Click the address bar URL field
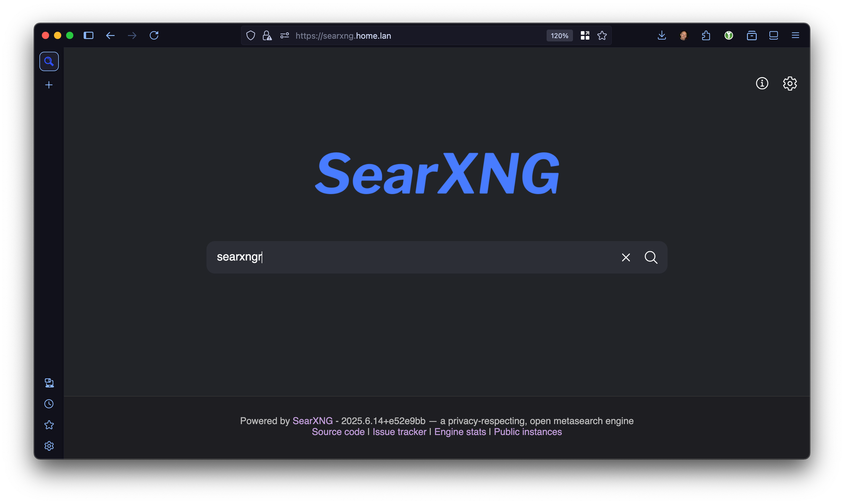The width and height of the screenshot is (844, 504). point(418,35)
